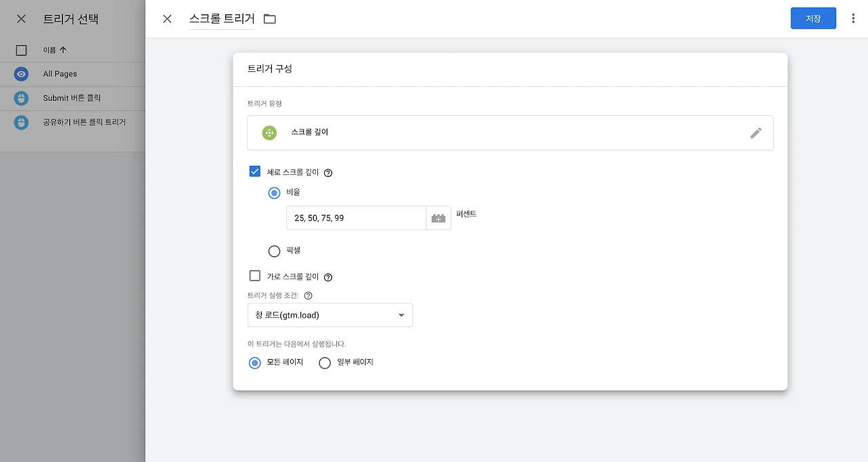Click the help icon beside 트리거 실행 조건

point(308,296)
